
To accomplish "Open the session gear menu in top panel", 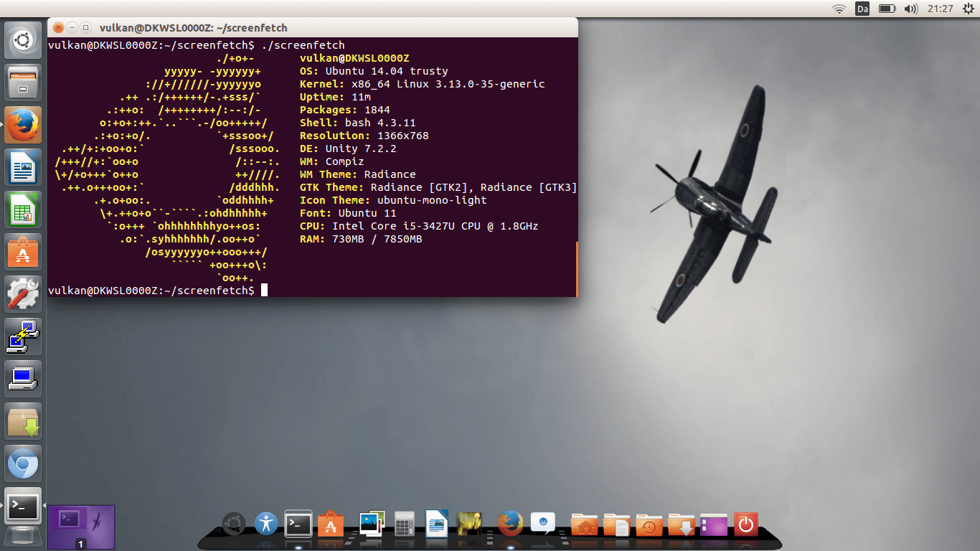I will click(x=968, y=9).
